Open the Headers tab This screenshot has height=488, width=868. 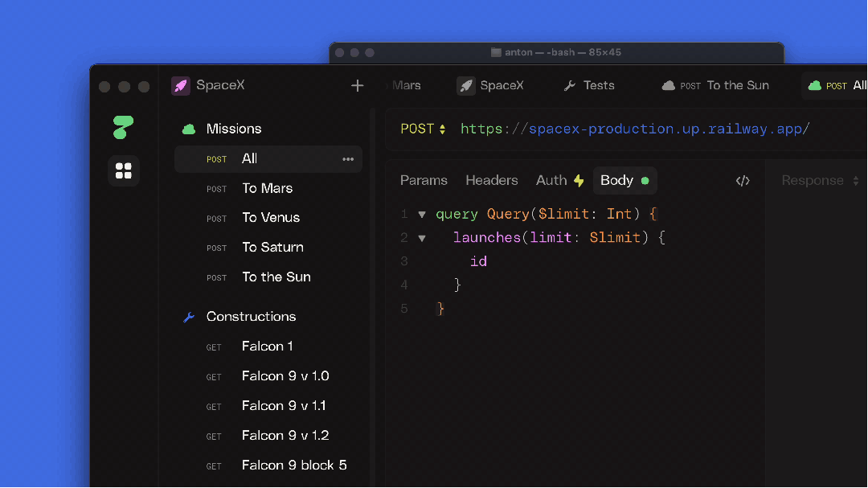point(492,181)
